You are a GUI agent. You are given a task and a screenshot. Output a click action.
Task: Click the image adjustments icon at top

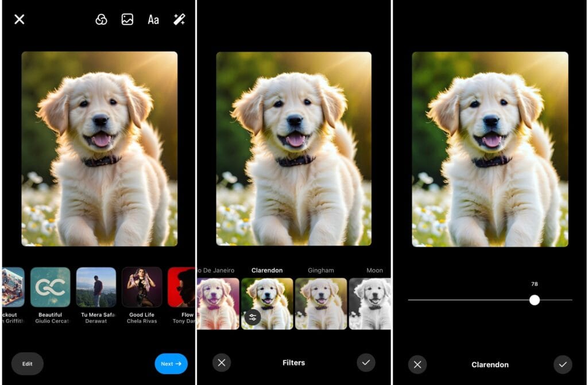point(127,19)
